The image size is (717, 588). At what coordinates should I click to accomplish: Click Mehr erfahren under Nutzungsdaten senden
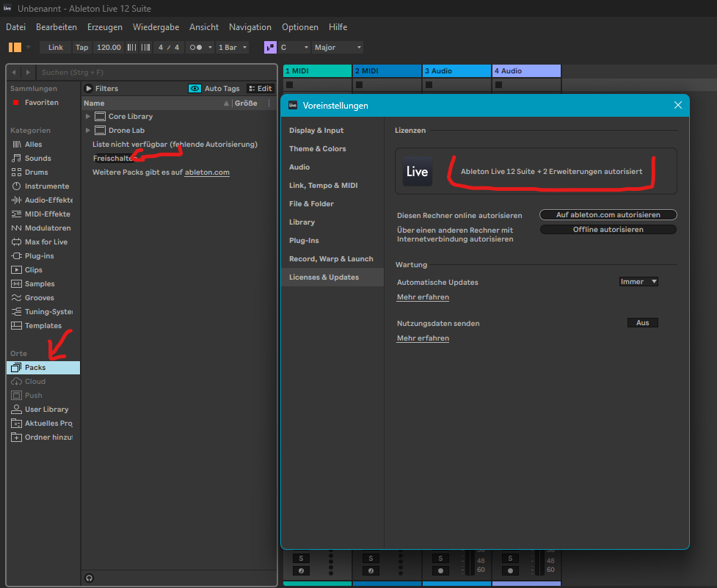tap(423, 338)
